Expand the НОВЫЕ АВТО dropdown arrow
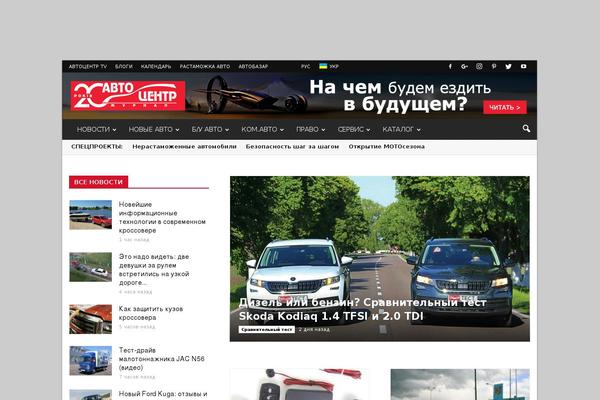Image resolution: width=600 pixels, height=400 pixels. click(x=178, y=130)
